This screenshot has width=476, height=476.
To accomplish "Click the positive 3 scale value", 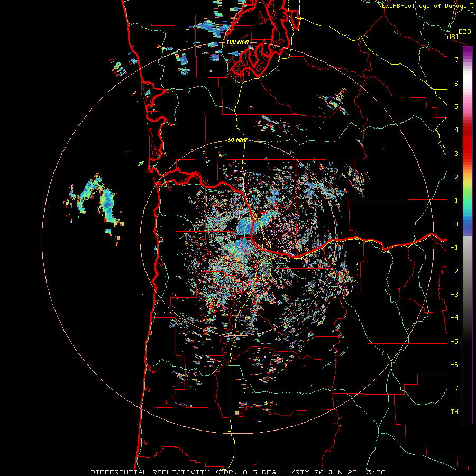I will 456,153.
